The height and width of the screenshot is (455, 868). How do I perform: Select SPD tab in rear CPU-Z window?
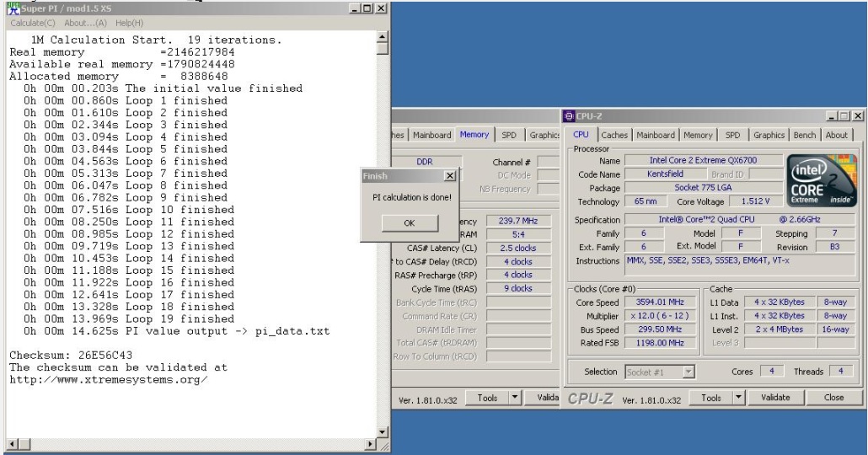pos(509,135)
